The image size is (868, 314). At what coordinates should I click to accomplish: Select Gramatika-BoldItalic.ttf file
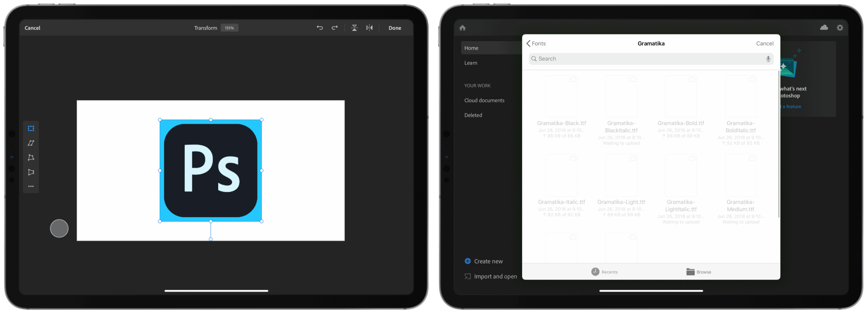tap(740, 110)
